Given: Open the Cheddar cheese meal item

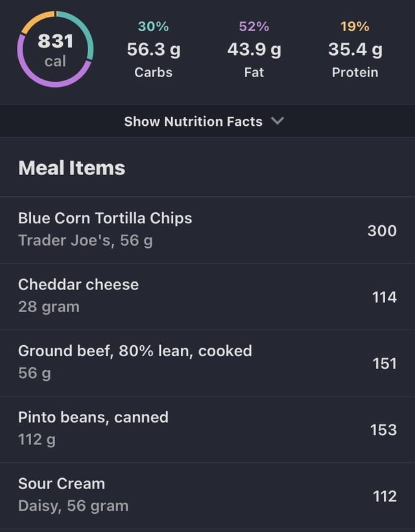Looking at the screenshot, I should (78, 284).
